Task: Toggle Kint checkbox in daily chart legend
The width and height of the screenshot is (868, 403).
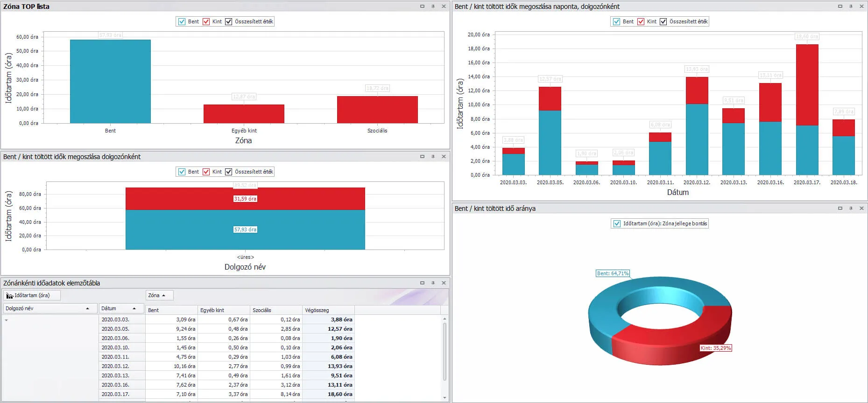Action: pyautogui.click(x=641, y=21)
